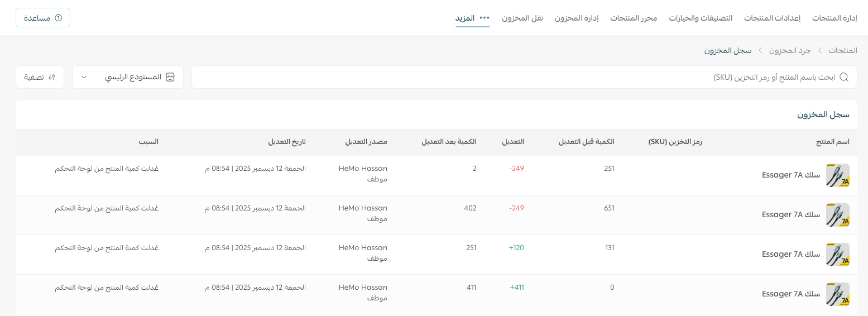Navigate to جرد المخزون breadcrumb link
Viewport: 868px width, 316px height.
click(789, 50)
